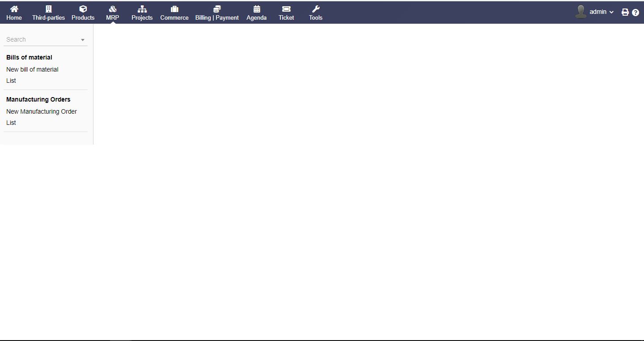The width and height of the screenshot is (644, 341).
Task: Click the Commerce briefcase icon
Action: point(174,9)
